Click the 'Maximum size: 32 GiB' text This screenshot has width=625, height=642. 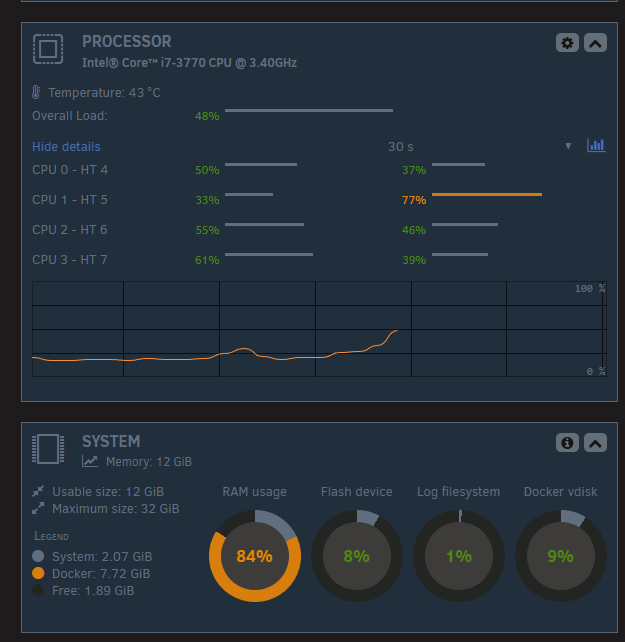(x=115, y=509)
